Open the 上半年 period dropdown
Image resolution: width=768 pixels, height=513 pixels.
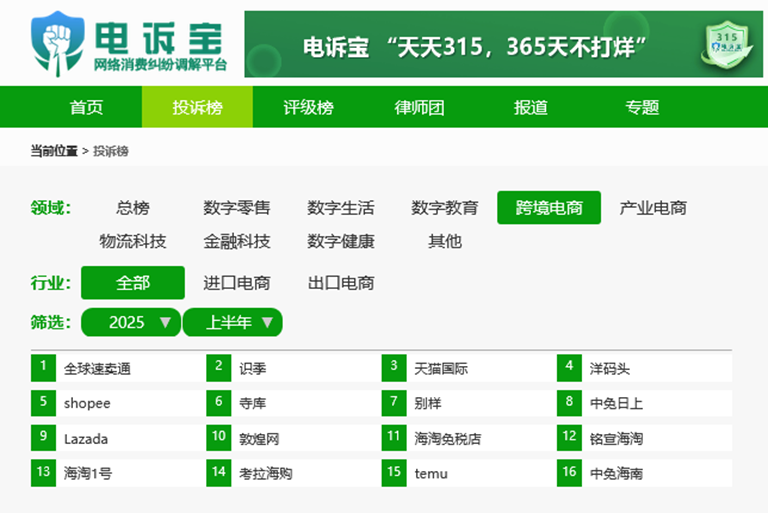(x=232, y=322)
